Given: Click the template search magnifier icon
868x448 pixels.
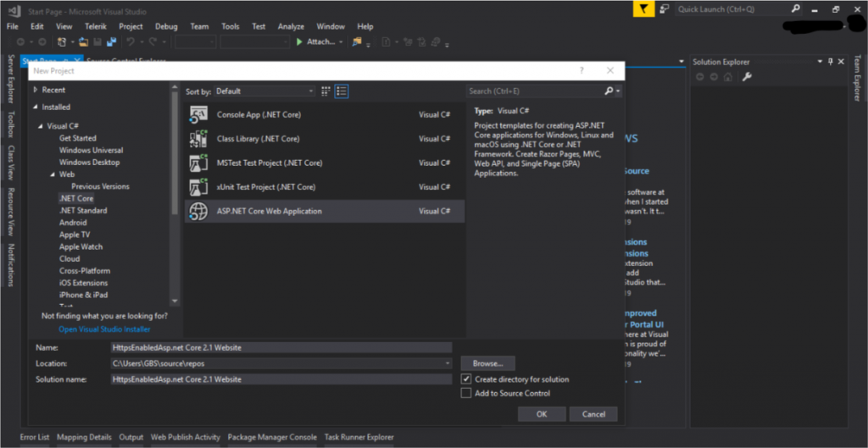Looking at the screenshot, I should pos(609,91).
